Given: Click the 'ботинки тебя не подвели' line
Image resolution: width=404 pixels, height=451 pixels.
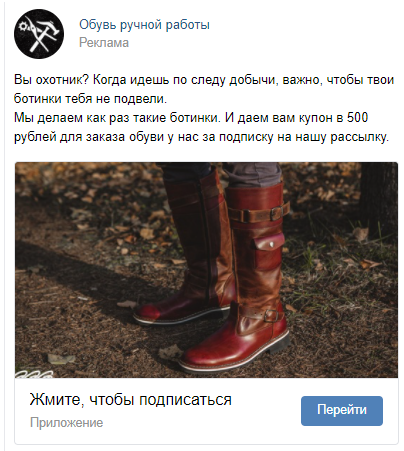Looking at the screenshot, I should coord(90,99).
